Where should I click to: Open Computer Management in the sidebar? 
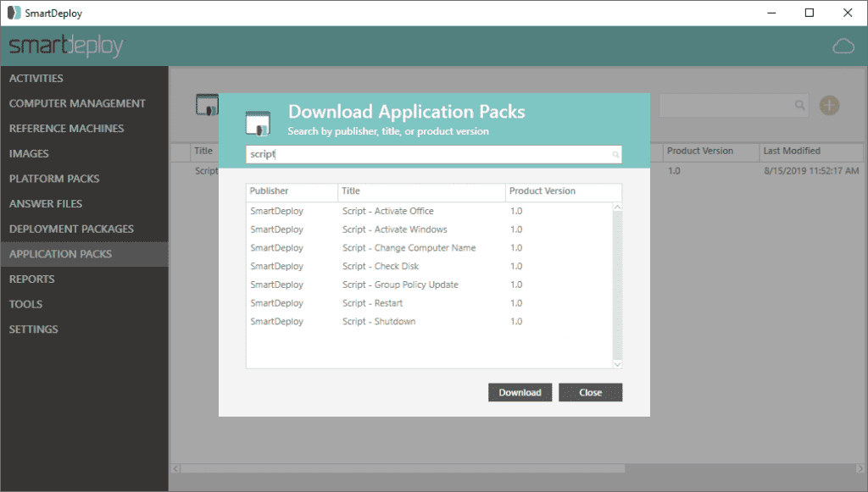pyautogui.click(x=77, y=103)
